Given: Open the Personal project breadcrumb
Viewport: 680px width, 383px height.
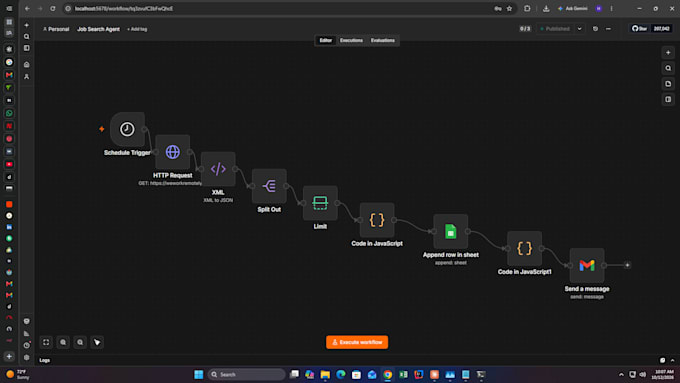Looking at the screenshot, I should pyautogui.click(x=56, y=29).
